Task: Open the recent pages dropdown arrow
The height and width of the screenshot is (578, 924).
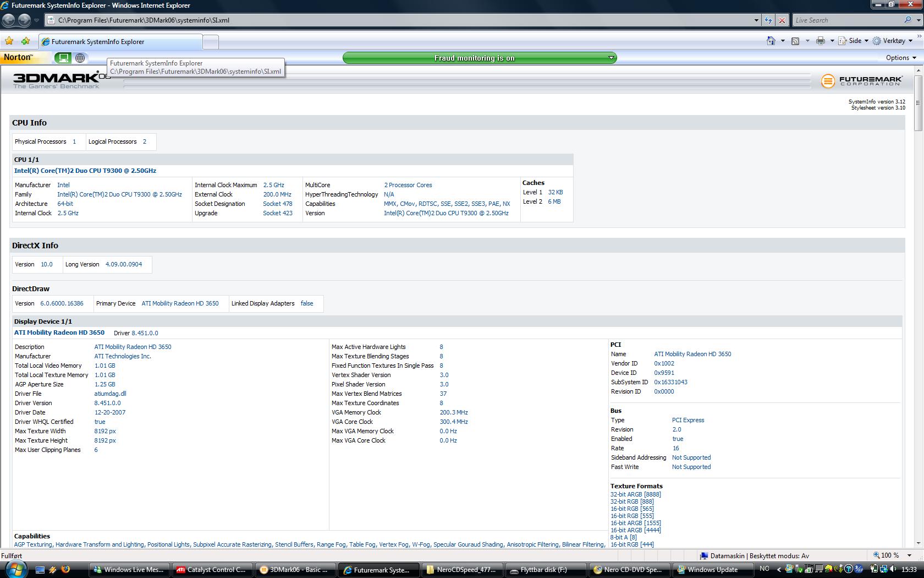Action: pos(37,20)
